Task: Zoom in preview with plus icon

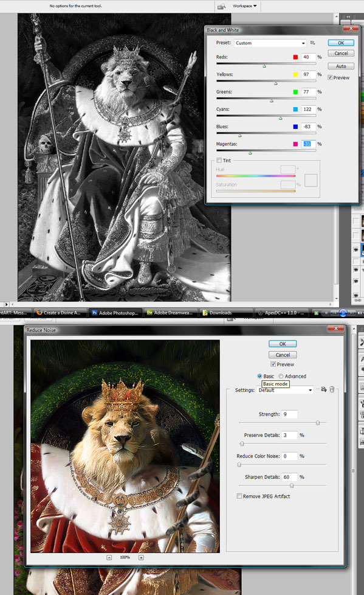Action: coord(141,557)
